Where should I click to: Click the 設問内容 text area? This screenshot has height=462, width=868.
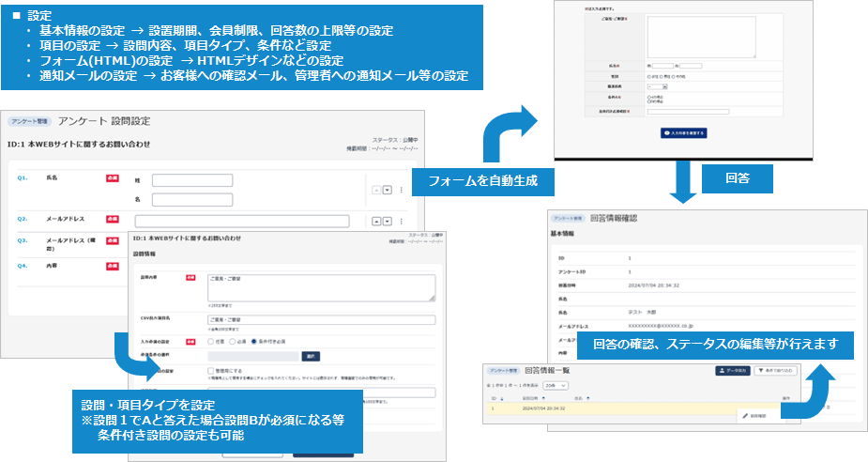click(322, 287)
